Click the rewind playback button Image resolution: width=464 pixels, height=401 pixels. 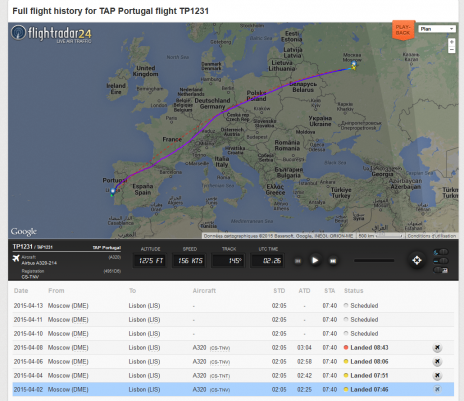point(298,261)
